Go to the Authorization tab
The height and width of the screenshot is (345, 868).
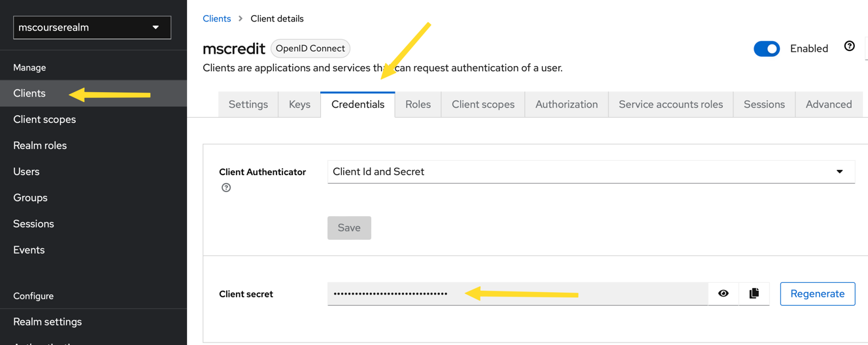[x=567, y=105]
